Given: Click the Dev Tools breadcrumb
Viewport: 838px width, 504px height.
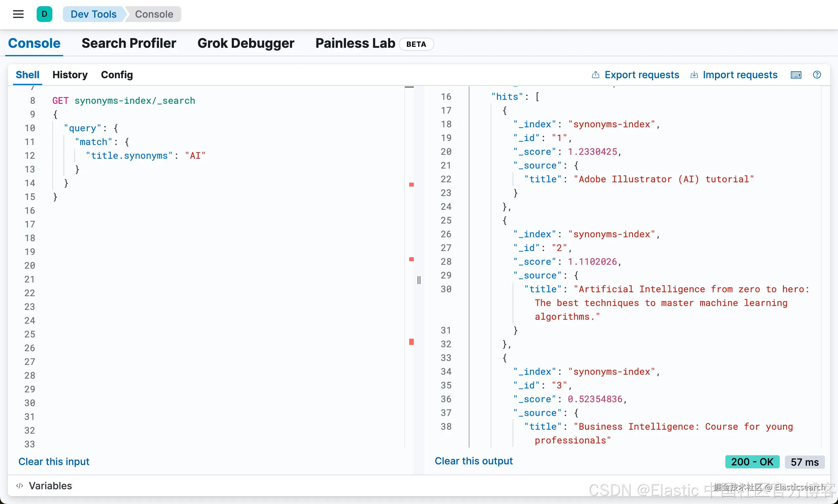Looking at the screenshot, I should tap(93, 14).
